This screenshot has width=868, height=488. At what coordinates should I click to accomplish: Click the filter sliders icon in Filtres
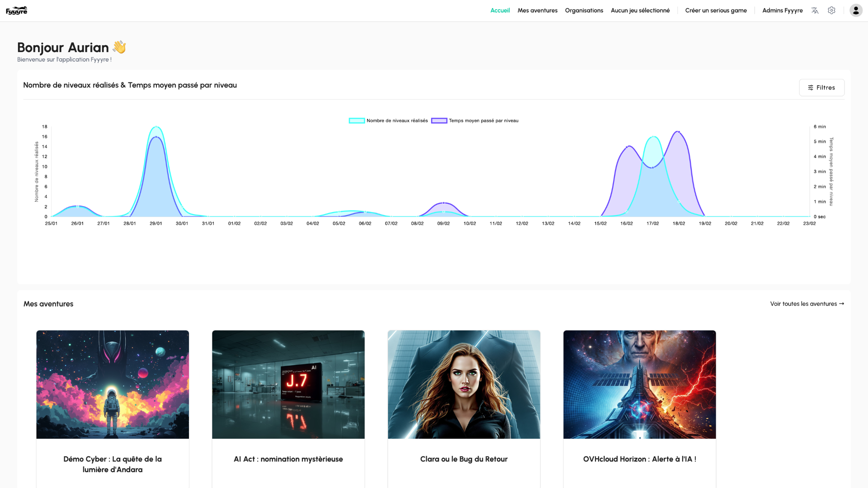click(811, 88)
